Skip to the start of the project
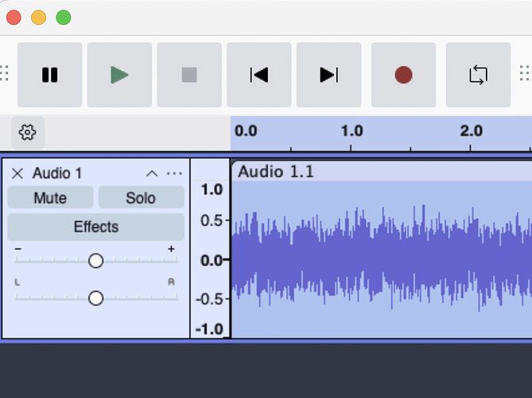The image size is (532, 398). coord(259,75)
